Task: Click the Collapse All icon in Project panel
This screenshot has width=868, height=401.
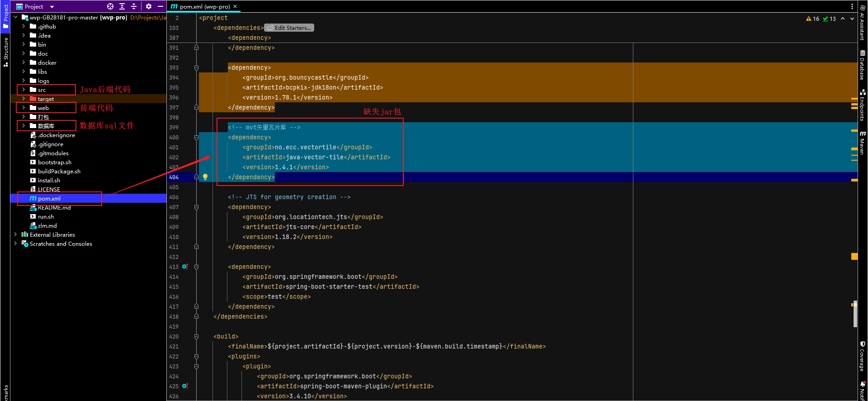Action: point(134,6)
